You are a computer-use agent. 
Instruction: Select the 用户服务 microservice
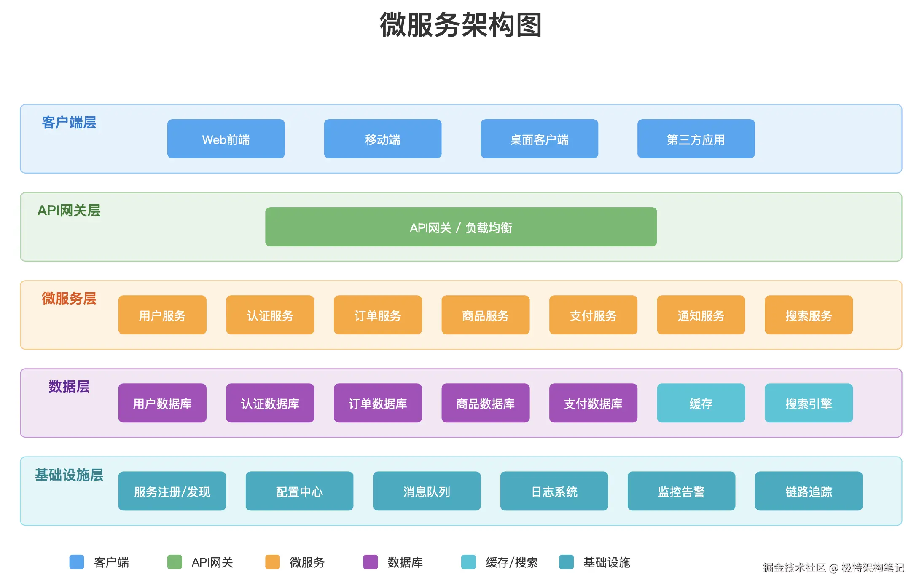[162, 315]
